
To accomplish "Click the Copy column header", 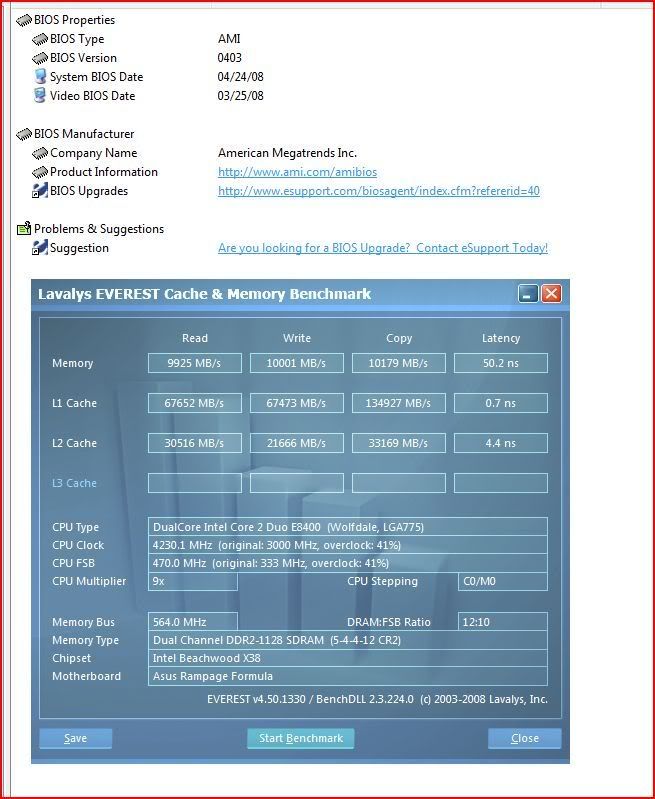I will coord(399,338).
